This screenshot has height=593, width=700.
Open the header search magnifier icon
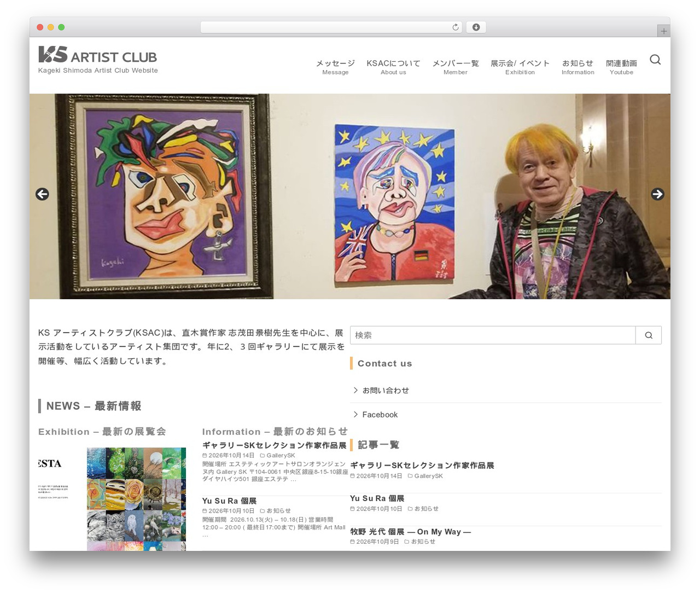click(655, 60)
